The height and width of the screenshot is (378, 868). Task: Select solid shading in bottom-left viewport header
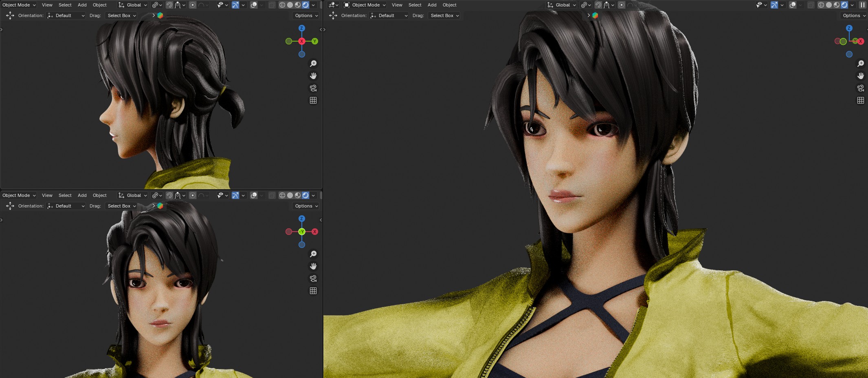pyautogui.click(x=290, y=195)
